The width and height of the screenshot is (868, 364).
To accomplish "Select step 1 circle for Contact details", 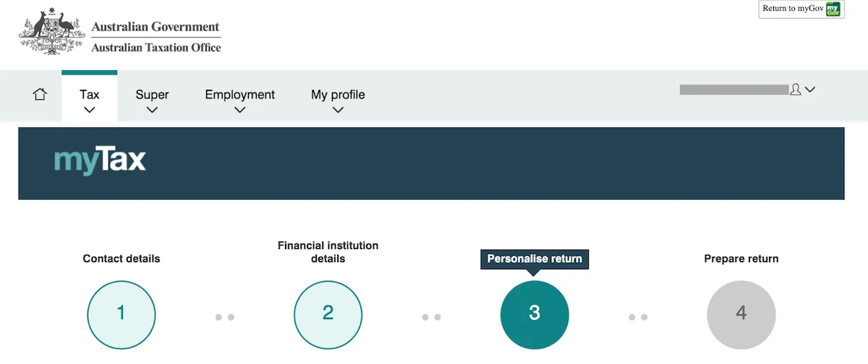I will click(122, 314).
